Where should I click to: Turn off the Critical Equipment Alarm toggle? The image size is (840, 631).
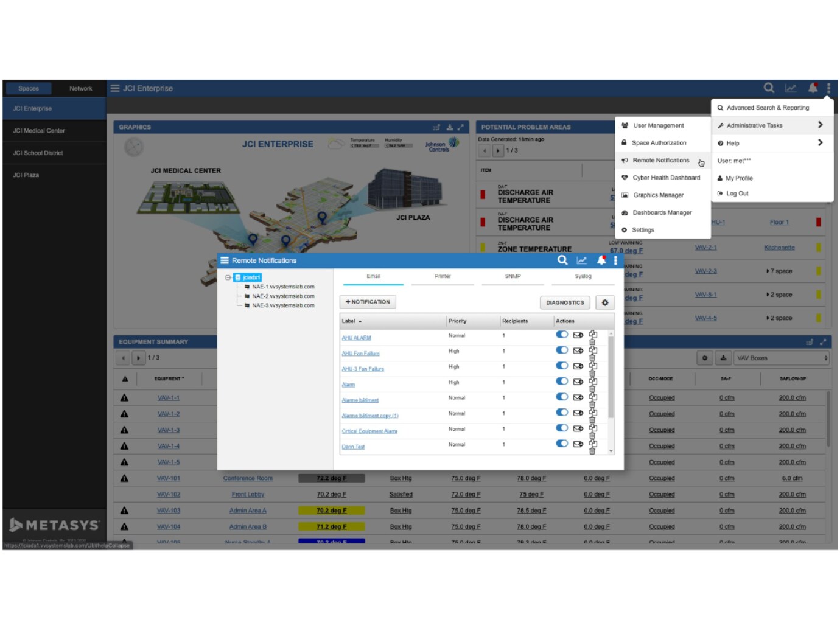[561, 428]
